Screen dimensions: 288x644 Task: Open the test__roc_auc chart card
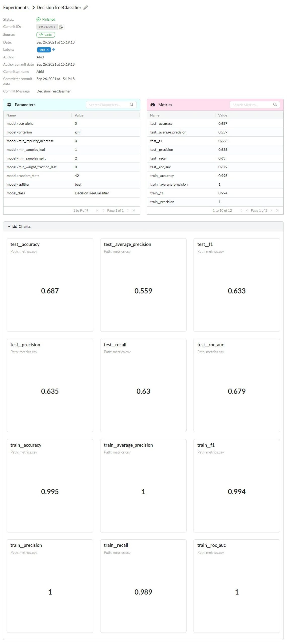click(x=236, y=385)
